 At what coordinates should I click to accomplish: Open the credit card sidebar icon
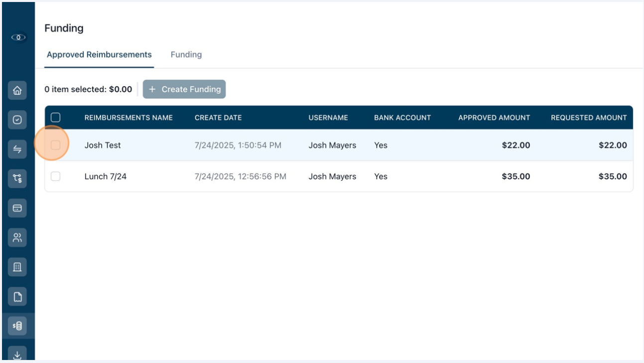(17, 208)
